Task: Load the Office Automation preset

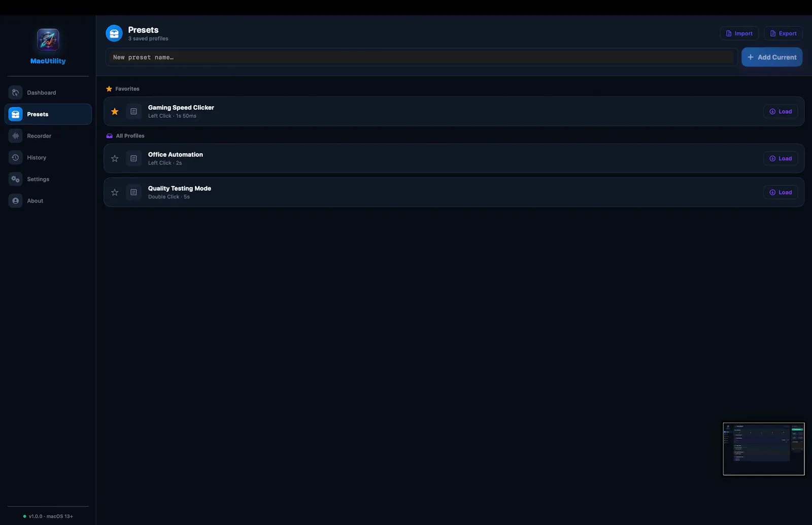Action: pos(781,158)
